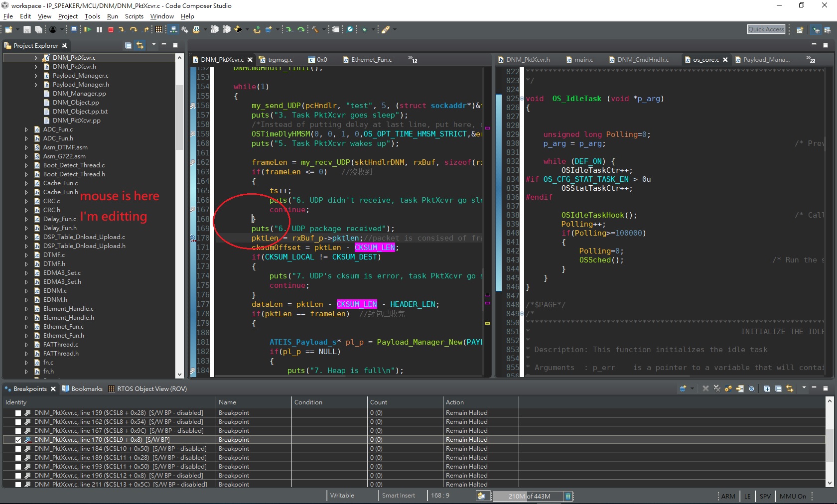Enable the line 159 breakpoint checkbox
The height and width of the screenshot is (504, 837).
[18, 413]
